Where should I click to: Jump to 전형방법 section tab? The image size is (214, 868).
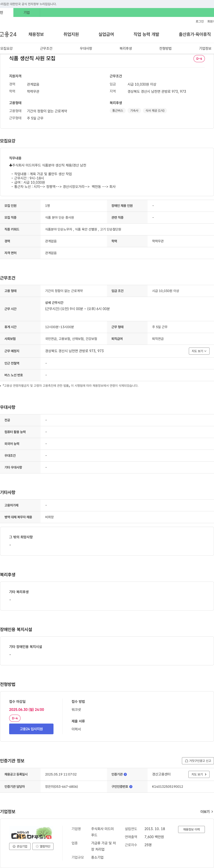coord(165,49)
